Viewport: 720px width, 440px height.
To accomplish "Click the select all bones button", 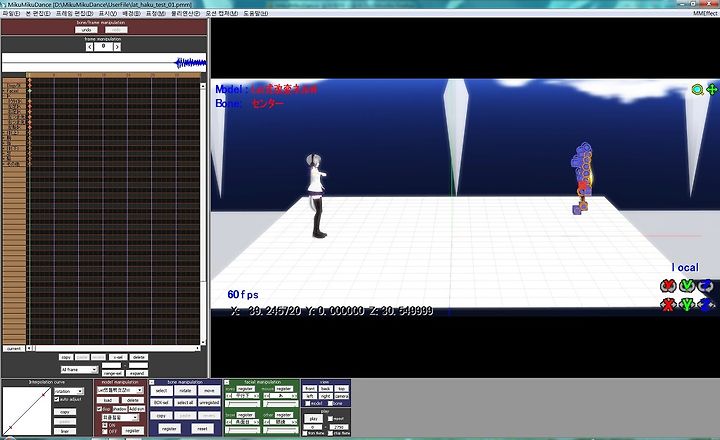I will coord(186,403).
